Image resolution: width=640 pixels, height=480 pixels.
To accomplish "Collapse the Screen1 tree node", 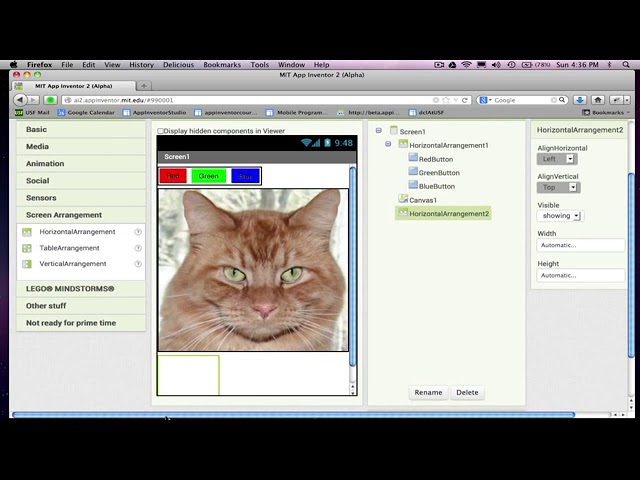I will coord(379,131).
